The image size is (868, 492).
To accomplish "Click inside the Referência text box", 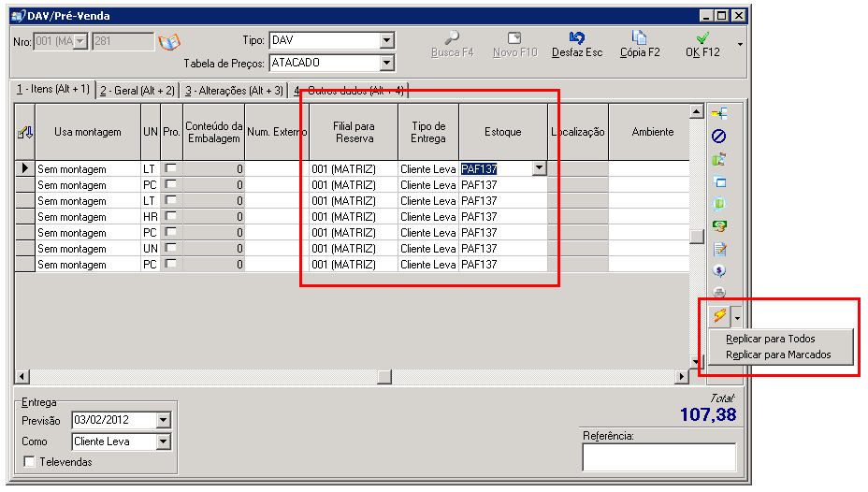I will 658,457.
